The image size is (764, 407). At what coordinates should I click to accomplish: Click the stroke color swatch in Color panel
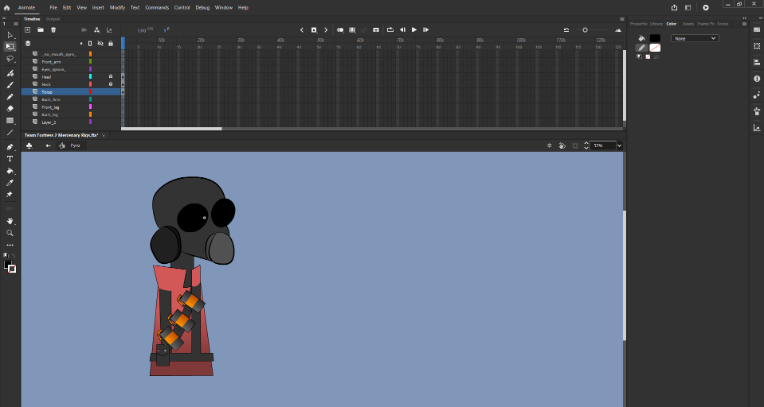[655, 48]
